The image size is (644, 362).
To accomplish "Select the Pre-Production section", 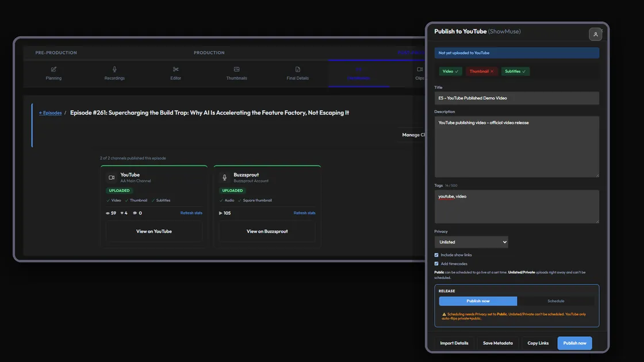I will coord(56,52).
